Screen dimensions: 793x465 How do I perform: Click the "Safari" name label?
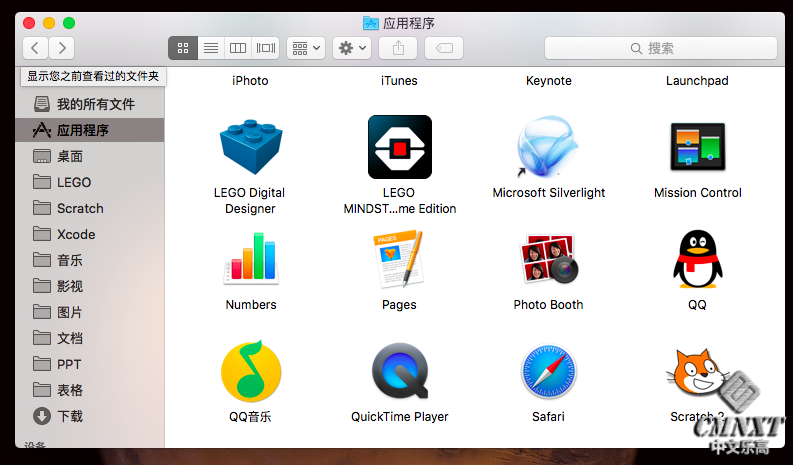(548, 417)
